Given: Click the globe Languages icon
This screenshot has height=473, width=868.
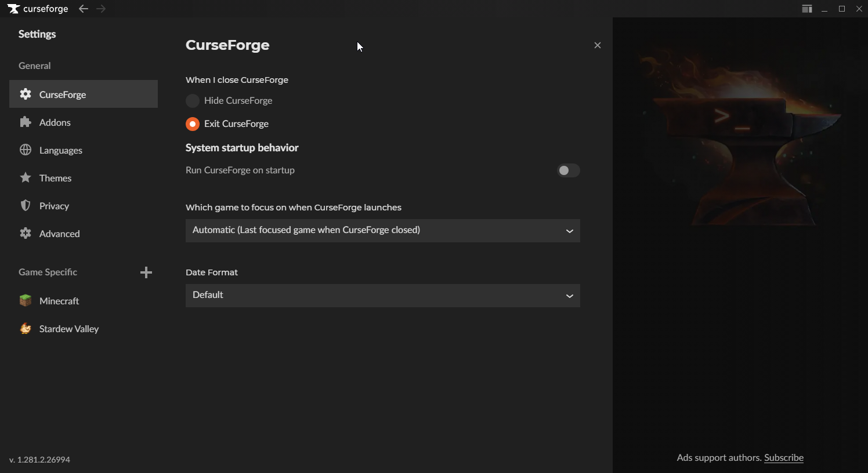Looking at the screenshot, I should pyautogui.click(x=26, y=150).
